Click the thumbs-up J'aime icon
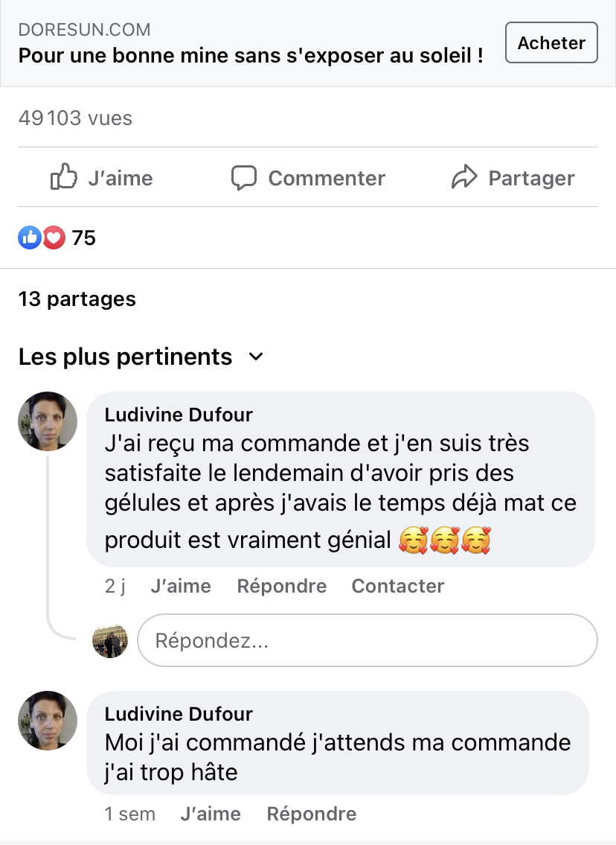Viewport: 616px width, 845px height. pos(64,178)
